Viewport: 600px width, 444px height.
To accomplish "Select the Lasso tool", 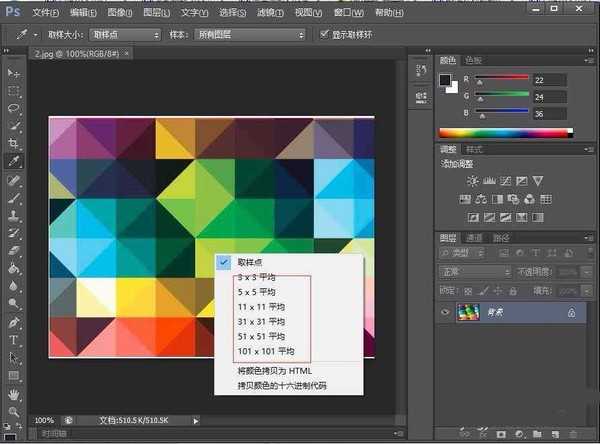I will point(14,108).
